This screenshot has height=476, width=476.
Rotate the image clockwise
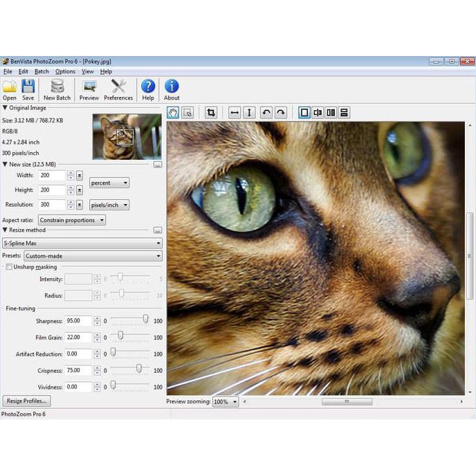[281, 113]
